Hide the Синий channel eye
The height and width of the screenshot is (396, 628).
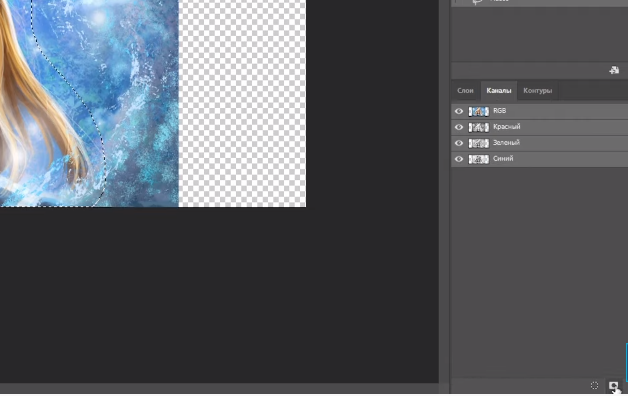(x=459, y=159)
